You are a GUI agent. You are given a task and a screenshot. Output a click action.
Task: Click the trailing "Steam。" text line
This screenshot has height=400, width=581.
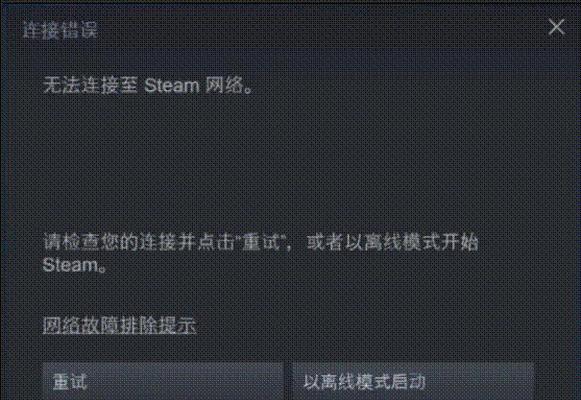click(x=74, y=265)
